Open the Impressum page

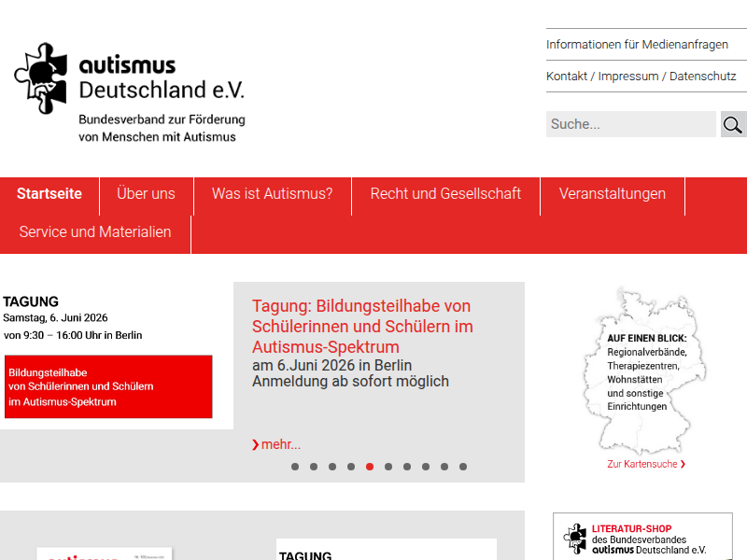click(x=626, y=76)
